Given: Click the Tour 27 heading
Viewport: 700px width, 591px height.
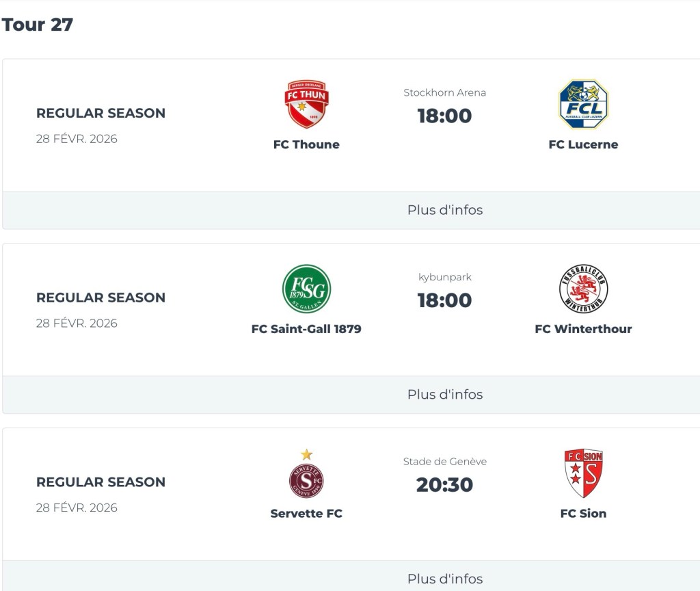Looking at the screenshot, I should point(38,25).
